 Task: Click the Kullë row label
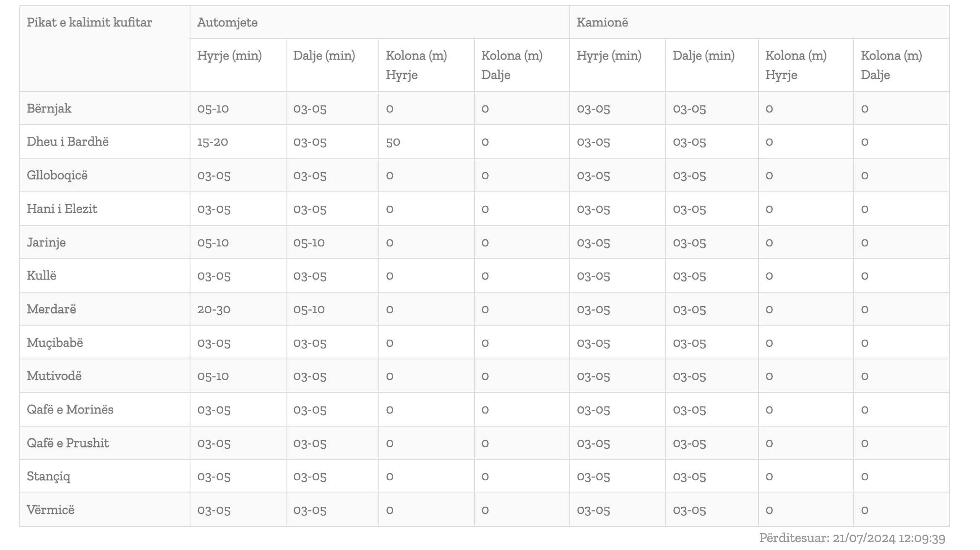pos(42,275)
